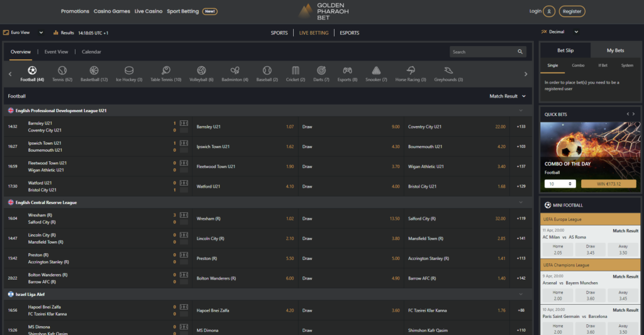The height and width of the screenshot is (335, 644).
Task: Select the Single bet type tab
Action: pos(552,65)
